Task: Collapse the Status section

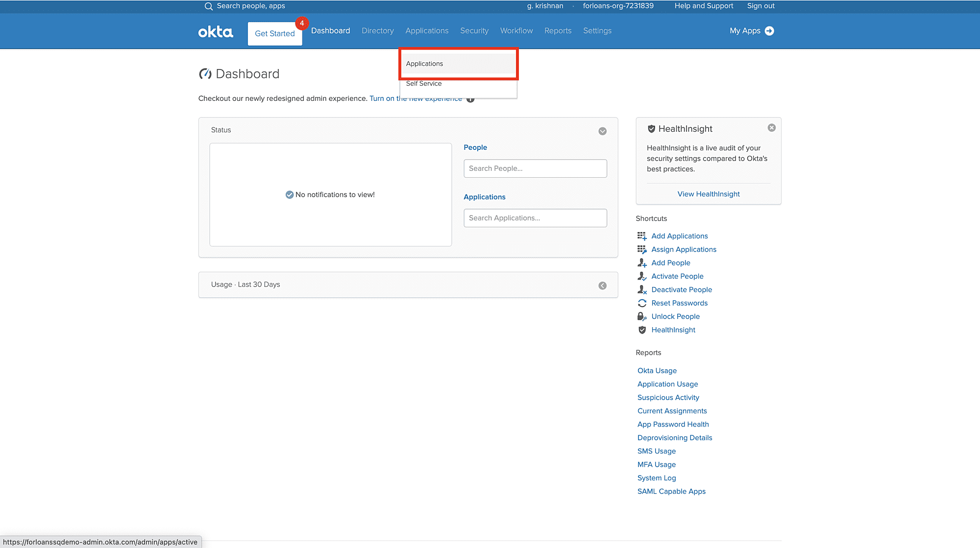Action: [603, 131]
